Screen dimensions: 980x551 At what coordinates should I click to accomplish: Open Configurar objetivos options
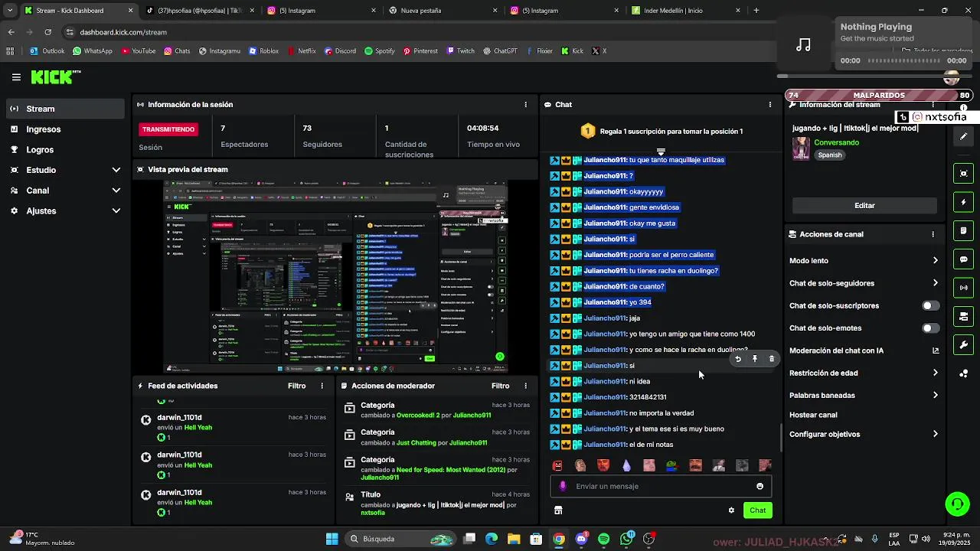coord(864,435)
